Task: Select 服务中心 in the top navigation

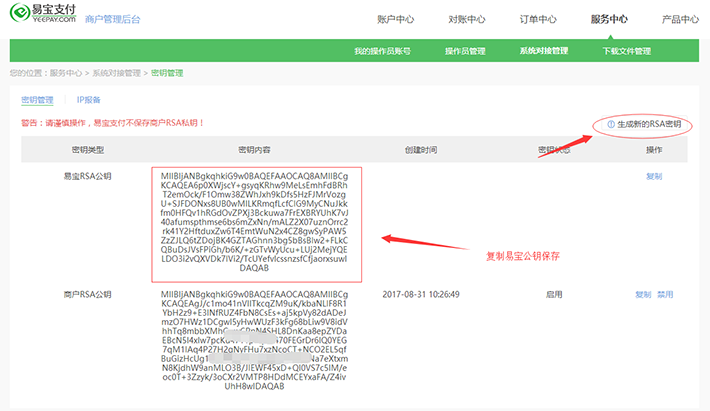Action: click(609, 19)
